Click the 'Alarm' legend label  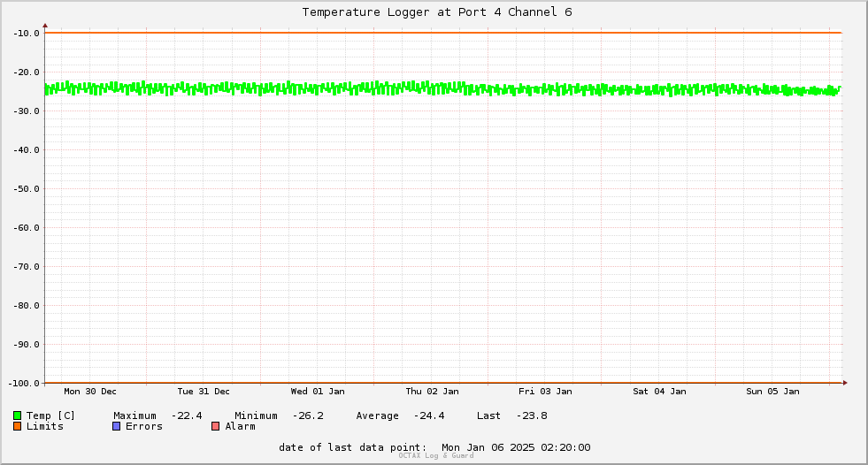tap(241, 426)
